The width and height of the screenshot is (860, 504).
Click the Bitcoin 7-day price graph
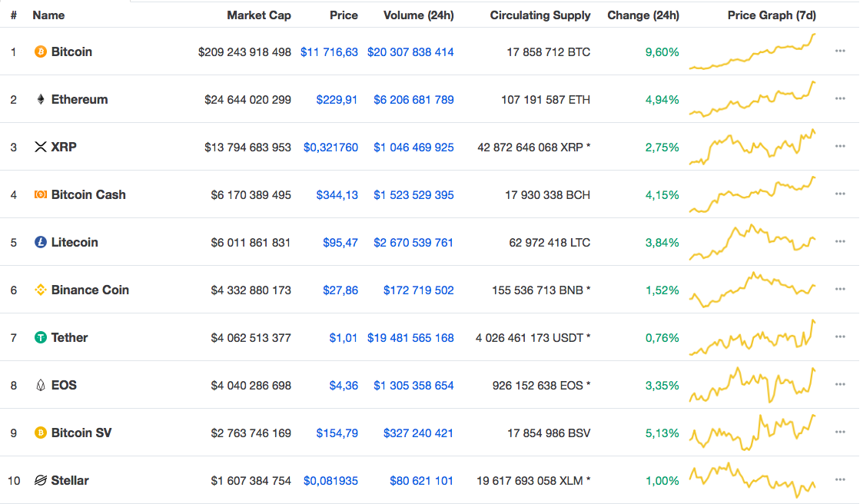(753, 51)
